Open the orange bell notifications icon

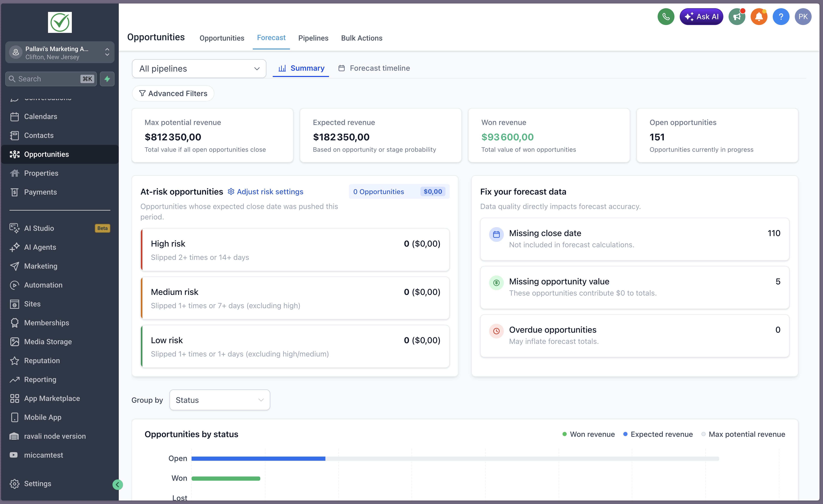coord(759,17)
